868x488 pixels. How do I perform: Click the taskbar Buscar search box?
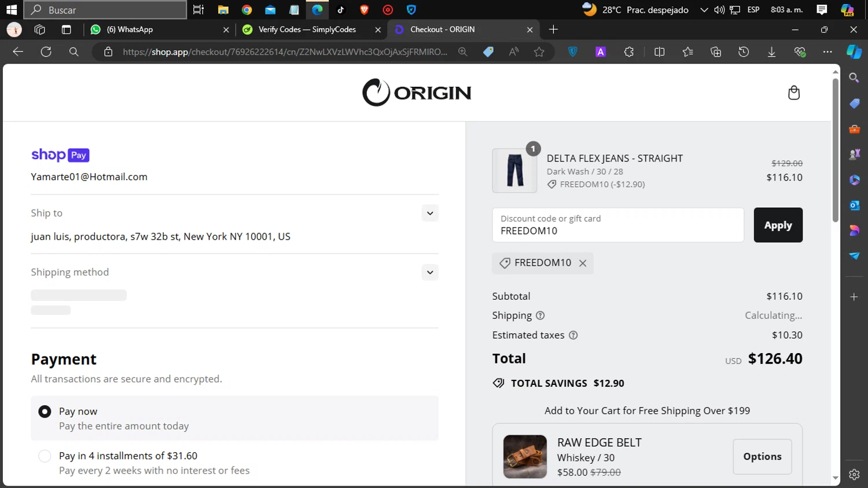105,10
